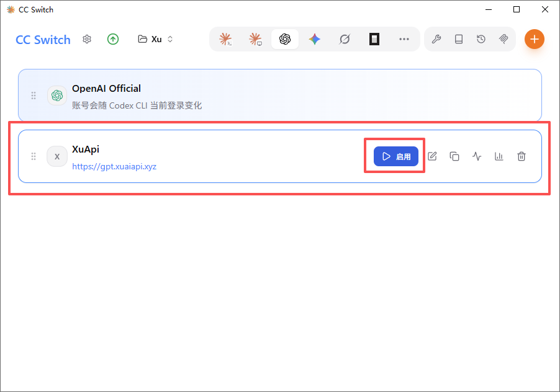Click the OpenAI logo on Official card
The image size is (560, 392).
(57, 96)
